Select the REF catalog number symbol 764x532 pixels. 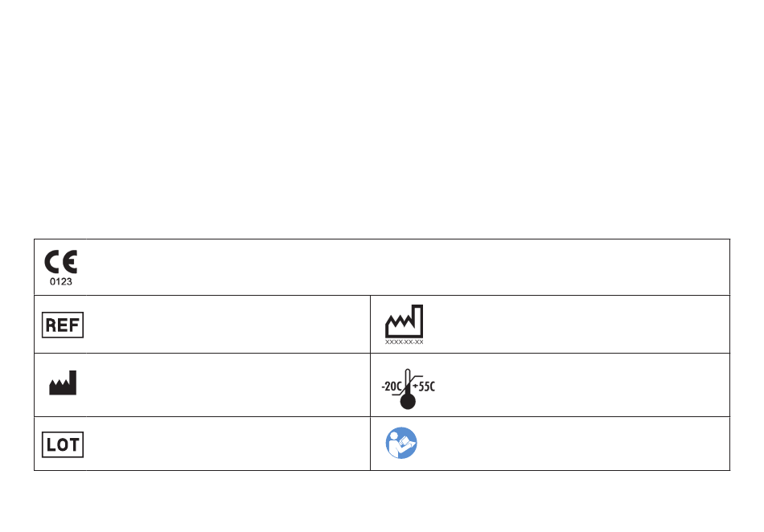click(x=63, y=325)
